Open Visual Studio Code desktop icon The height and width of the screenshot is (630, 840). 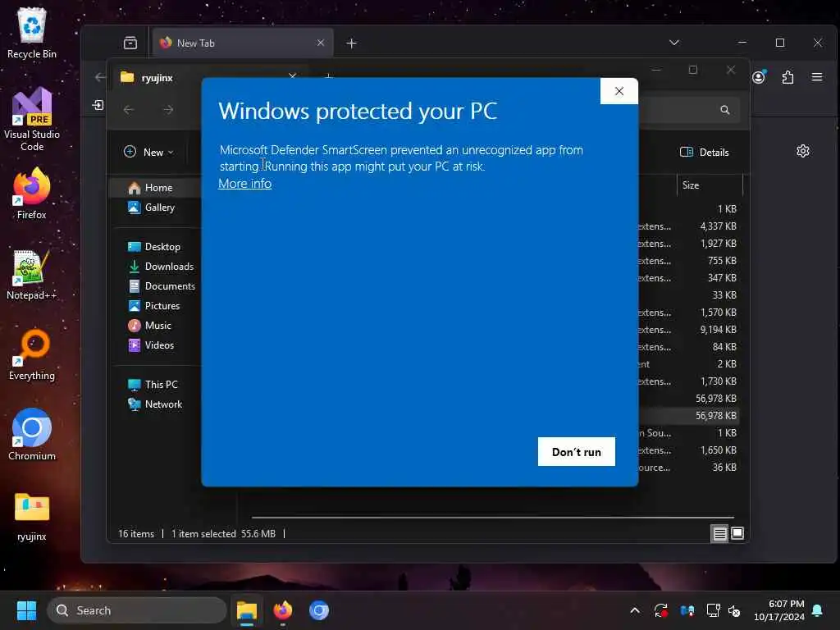32,119
